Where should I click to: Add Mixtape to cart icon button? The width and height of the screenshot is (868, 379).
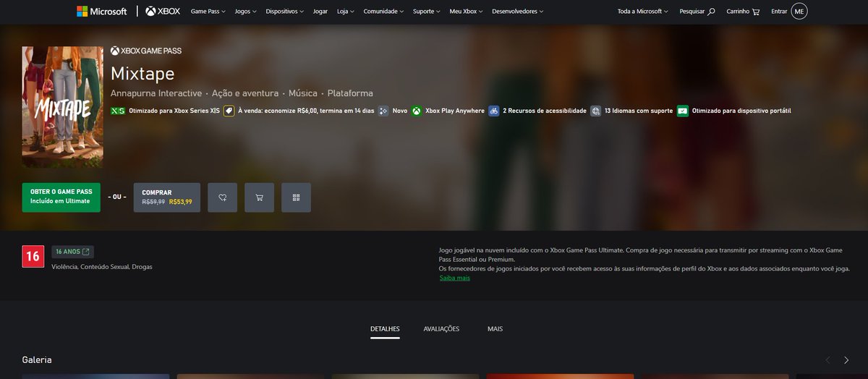tap(259, 197)
